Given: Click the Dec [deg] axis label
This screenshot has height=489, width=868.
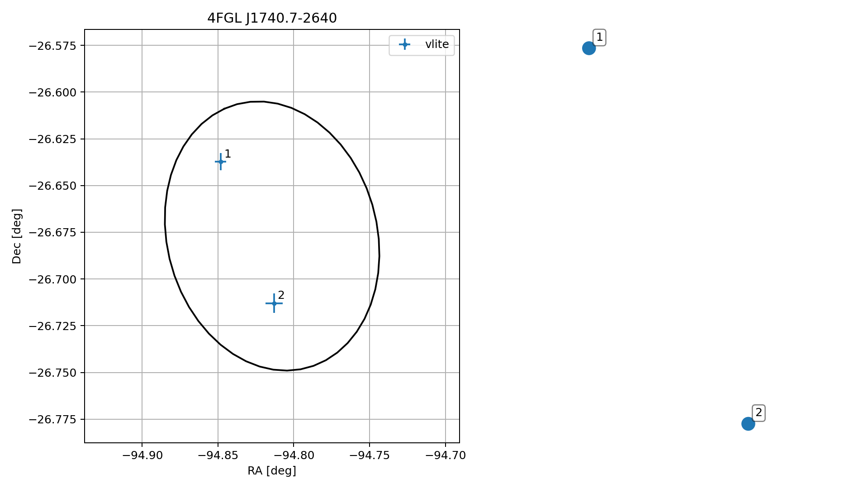Looking at the screenshot, I should (17, 236).
